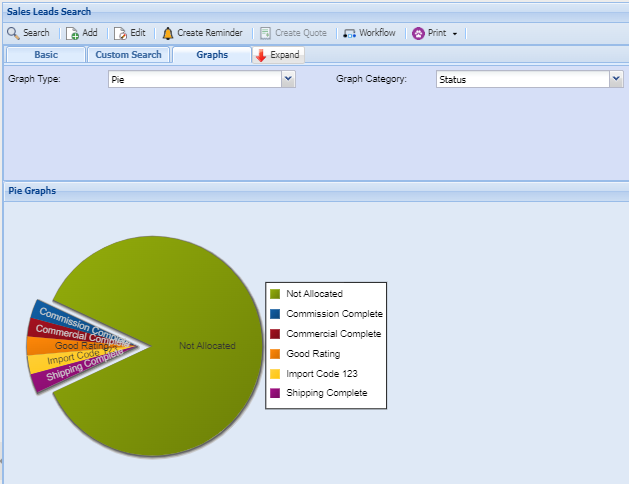
Task: Click the purple Print icon
Action: [418, 33]
